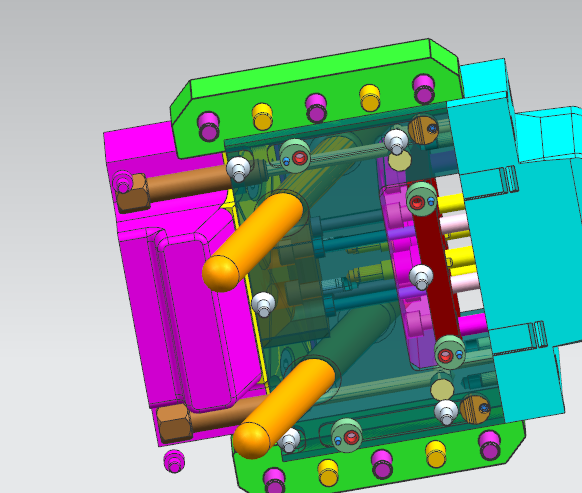582x493 pixels.
Task: Pick the magenta screw beside upper hex fitting
Action: (x=122, y=182)
